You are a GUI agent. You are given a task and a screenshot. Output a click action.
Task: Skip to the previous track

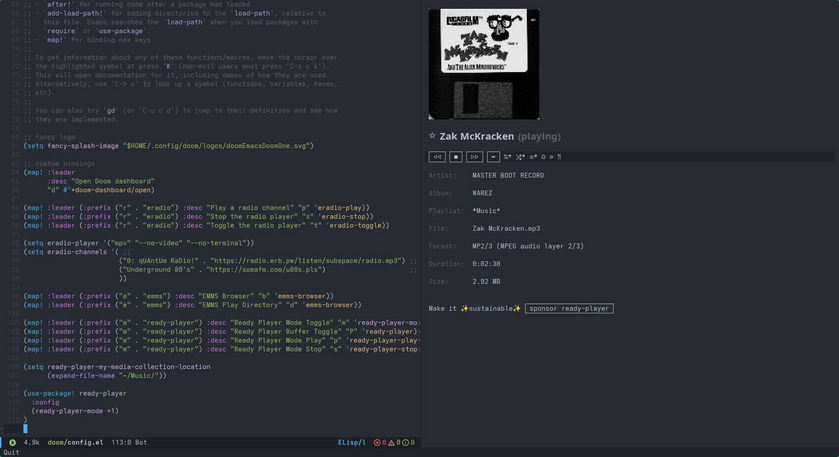(x=437, y=157)
